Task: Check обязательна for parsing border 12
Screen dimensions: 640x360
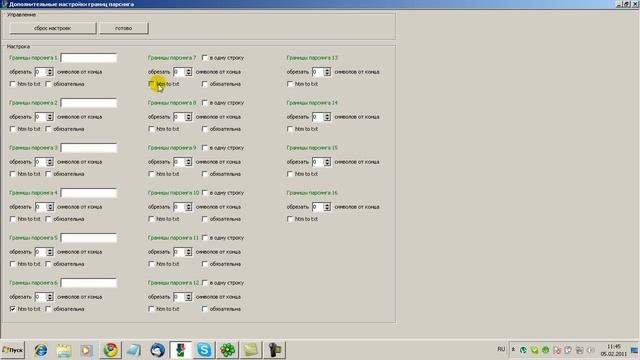Action: click(x=205, y=309)
